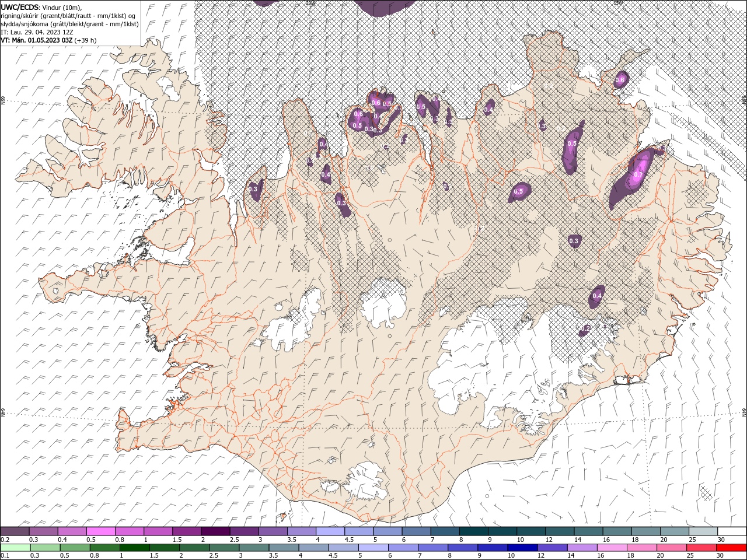Click the top-row legend swatch labeled 6
This screenshot has width=747, height=560.
point(416,531)
